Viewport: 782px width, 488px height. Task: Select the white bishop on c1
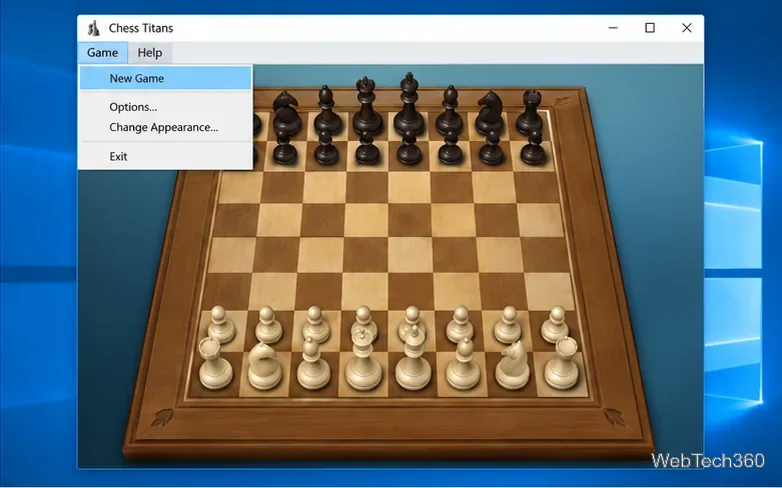click(313, 363)
